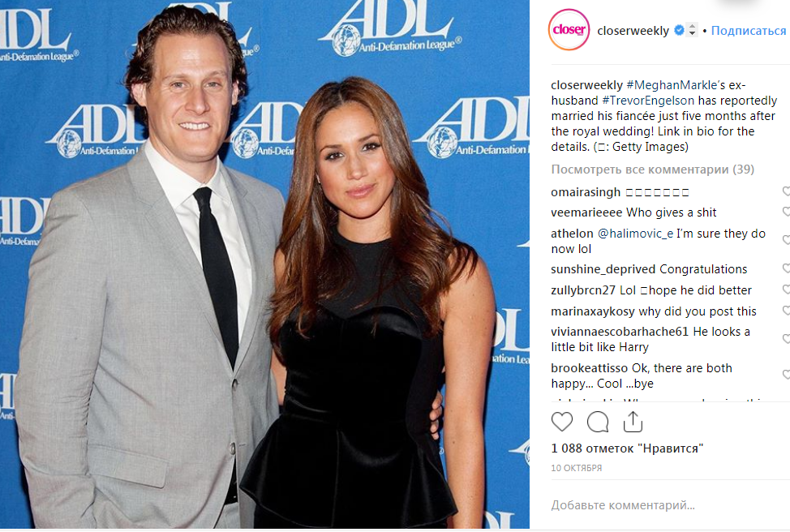Like the post with the heart icon
The width and height of the screenshot is (790, 532).
(562, 422)
